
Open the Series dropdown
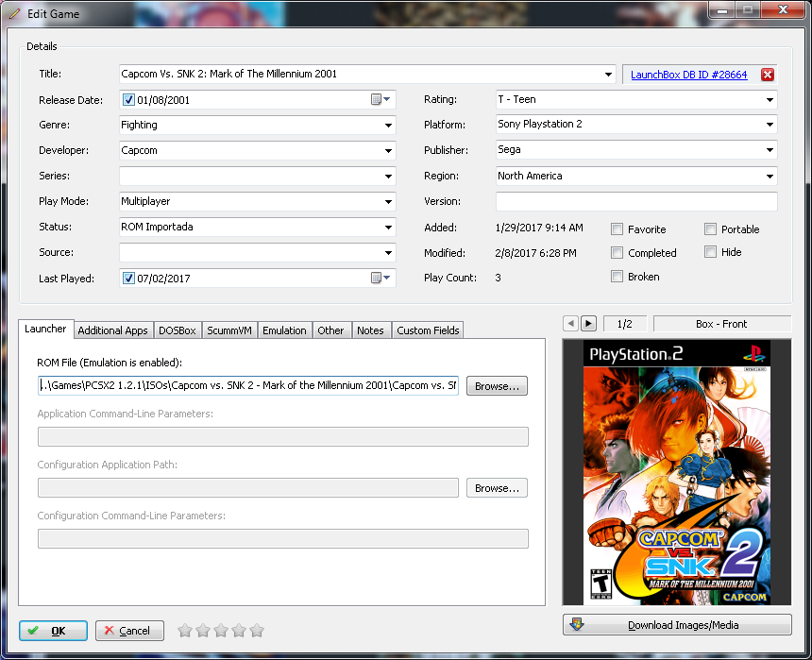click(x=388, y=176)
